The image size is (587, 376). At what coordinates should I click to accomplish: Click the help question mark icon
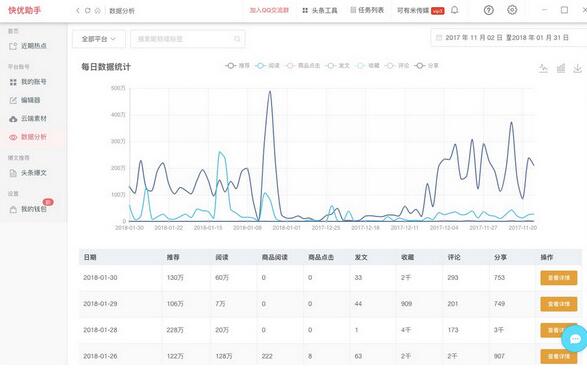[489, 10]
